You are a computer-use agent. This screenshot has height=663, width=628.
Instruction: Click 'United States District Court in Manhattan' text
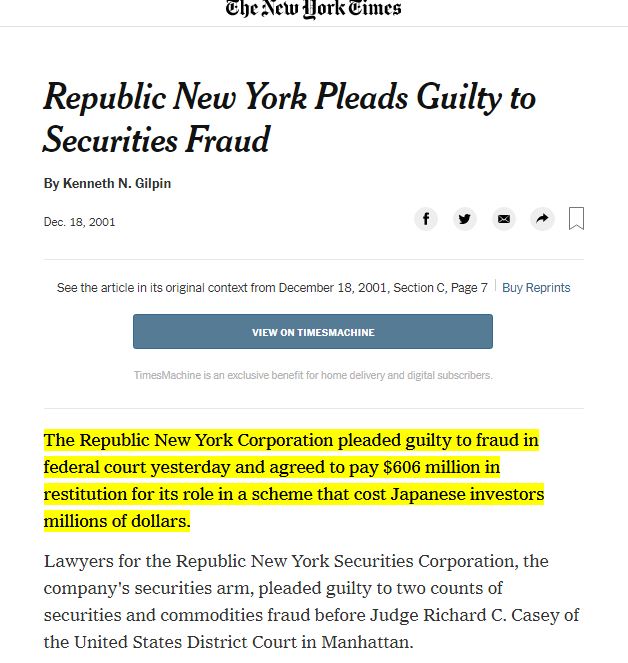[243, 642]
